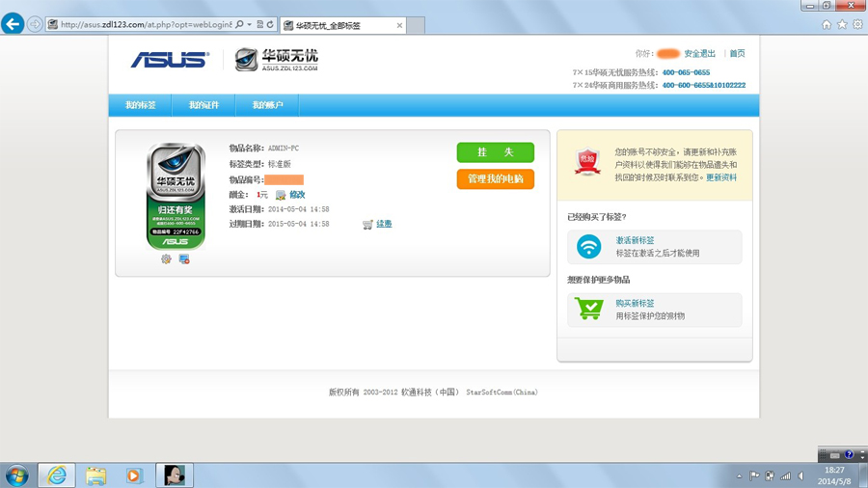The width and height of the screenshot is (868, 488).
Task: Click 更新资料 link
Action: click(721, 177)
